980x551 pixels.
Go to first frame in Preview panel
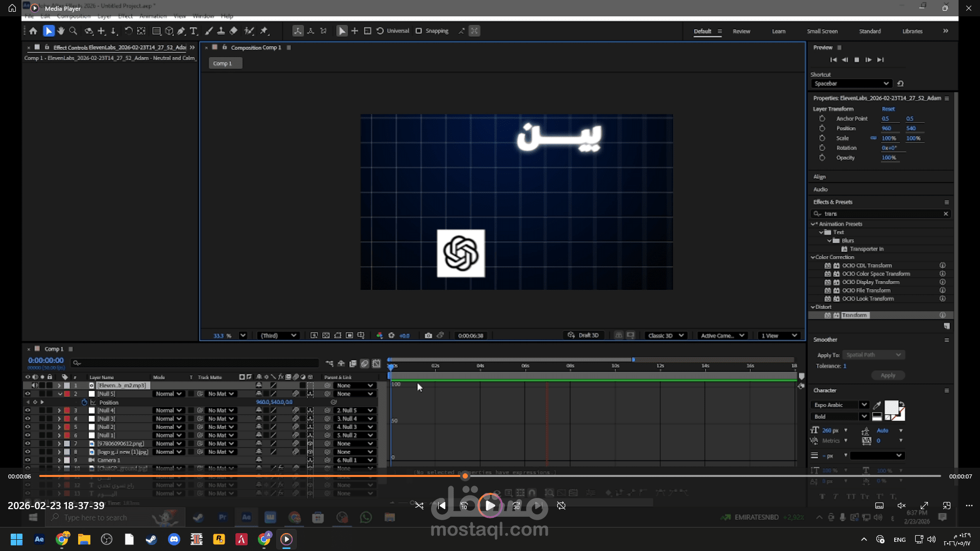[833, 60]
